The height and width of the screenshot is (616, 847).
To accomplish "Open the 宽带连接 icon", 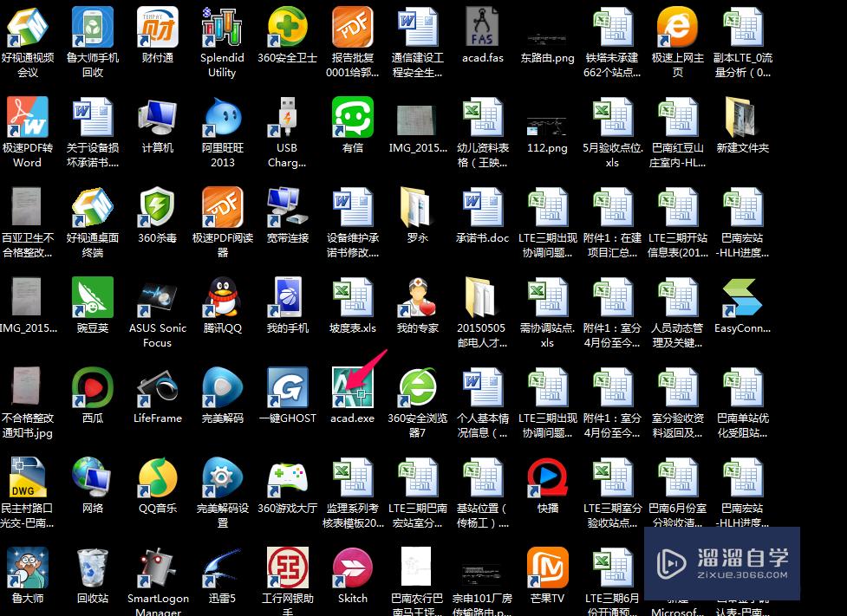I will pos(287,207).
